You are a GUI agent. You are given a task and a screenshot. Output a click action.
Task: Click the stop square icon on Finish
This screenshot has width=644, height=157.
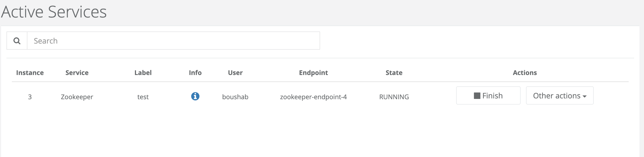point(477,96)
